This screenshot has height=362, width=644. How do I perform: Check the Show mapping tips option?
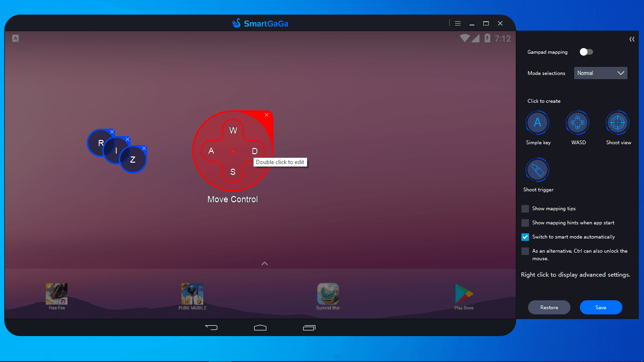point(525,208)
